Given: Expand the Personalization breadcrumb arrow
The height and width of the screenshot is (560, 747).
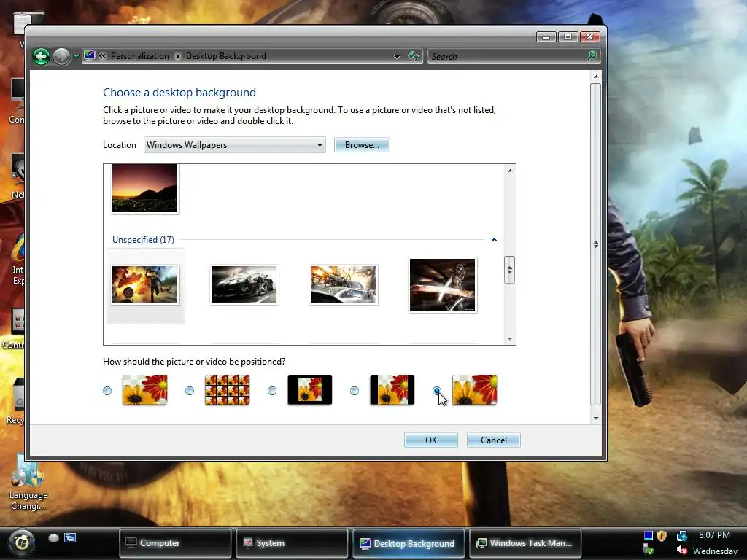Looking at the screenshot, I should pos(178,56).
